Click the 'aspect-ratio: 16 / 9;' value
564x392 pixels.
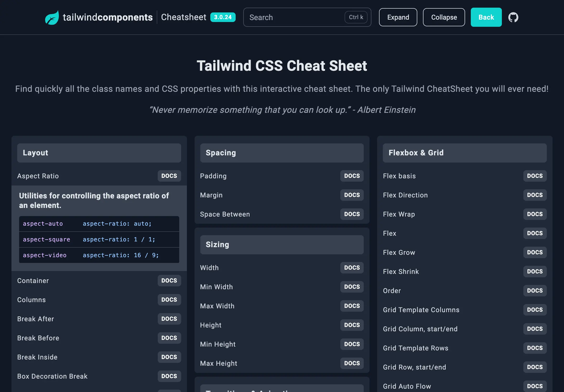pos(120,255)
